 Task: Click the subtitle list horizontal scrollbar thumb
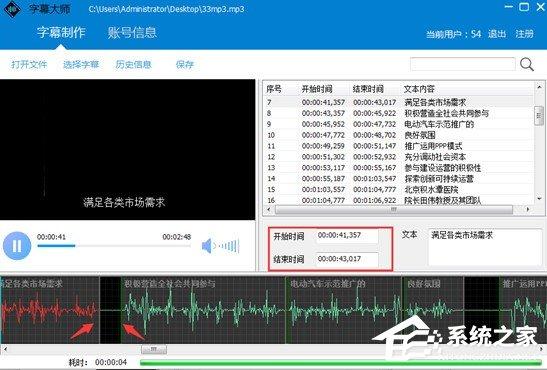(394, 210)
